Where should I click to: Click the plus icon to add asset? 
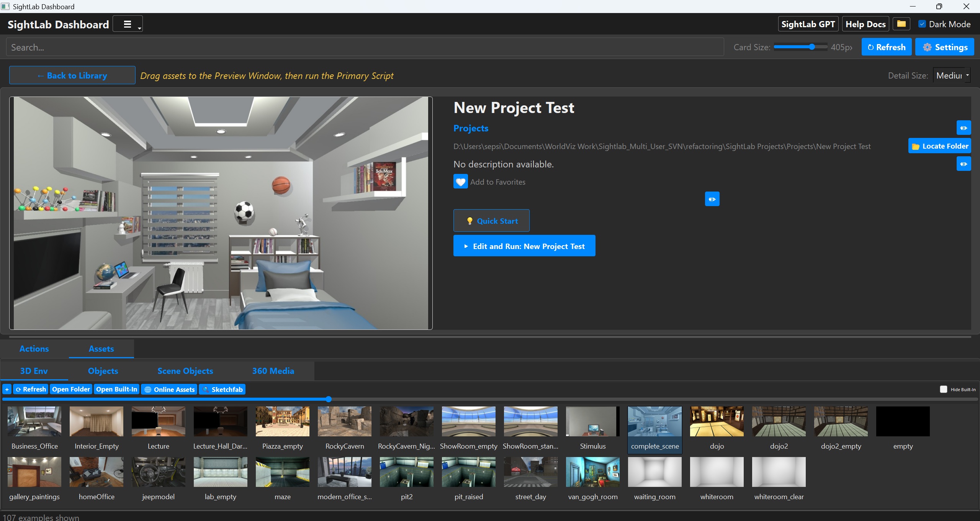point(7,389)
